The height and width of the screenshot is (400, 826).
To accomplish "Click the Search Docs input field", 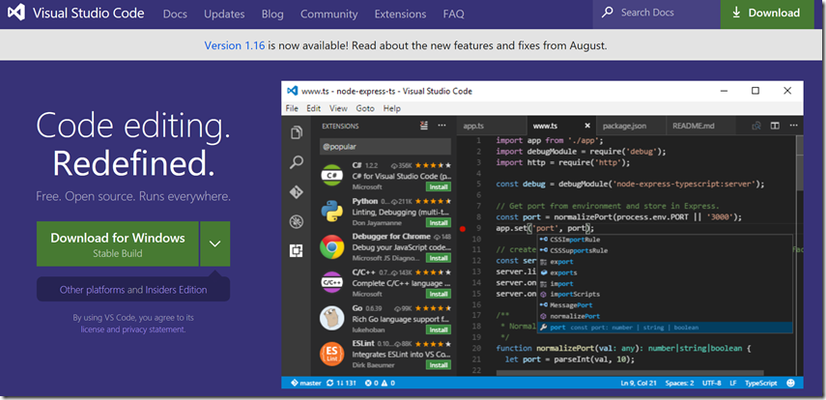I will click(x=656, y=13).
